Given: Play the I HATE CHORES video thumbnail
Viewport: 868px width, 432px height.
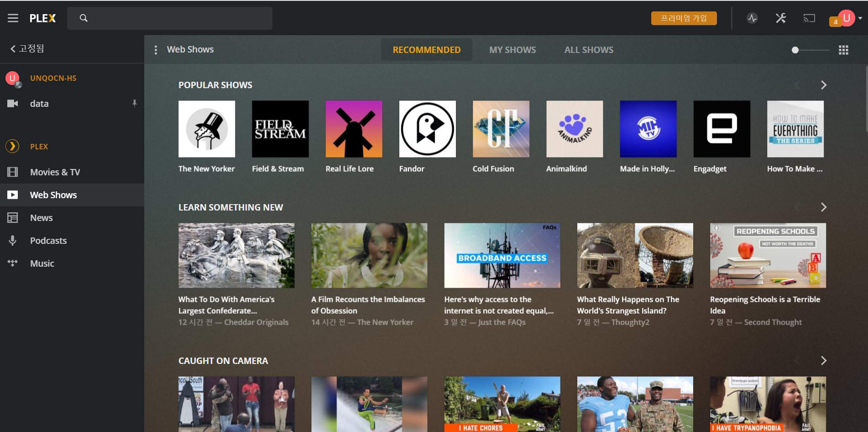Looking at the screenshot, I should (x=502, y=404).
